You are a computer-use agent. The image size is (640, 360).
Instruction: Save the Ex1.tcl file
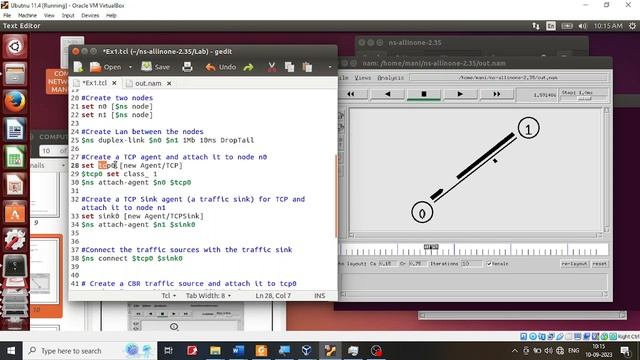pyautogui.click(x=156, y=67)
